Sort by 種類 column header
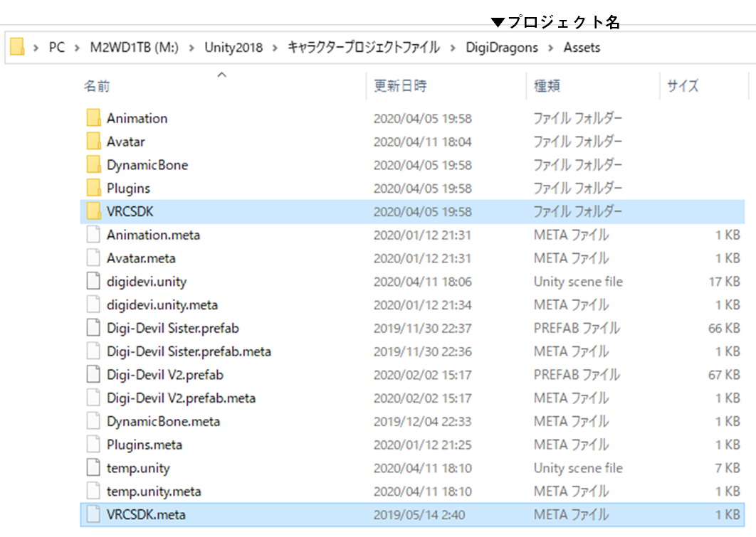 point(547,86)
